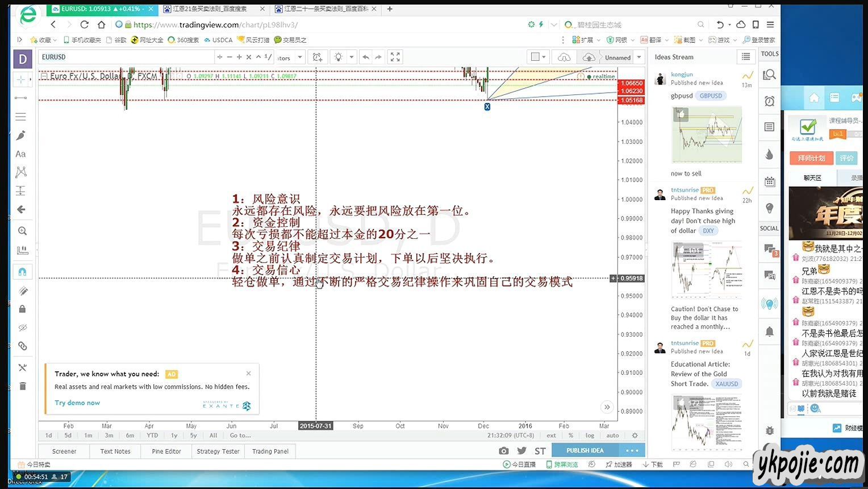Toggle magnet mode in left toolbar

tap(22, 272)
